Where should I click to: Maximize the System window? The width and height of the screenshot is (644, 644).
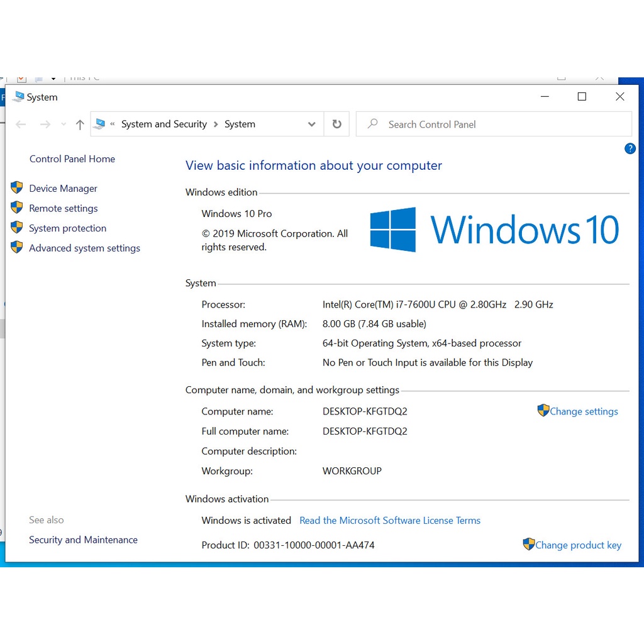[582, 96]
